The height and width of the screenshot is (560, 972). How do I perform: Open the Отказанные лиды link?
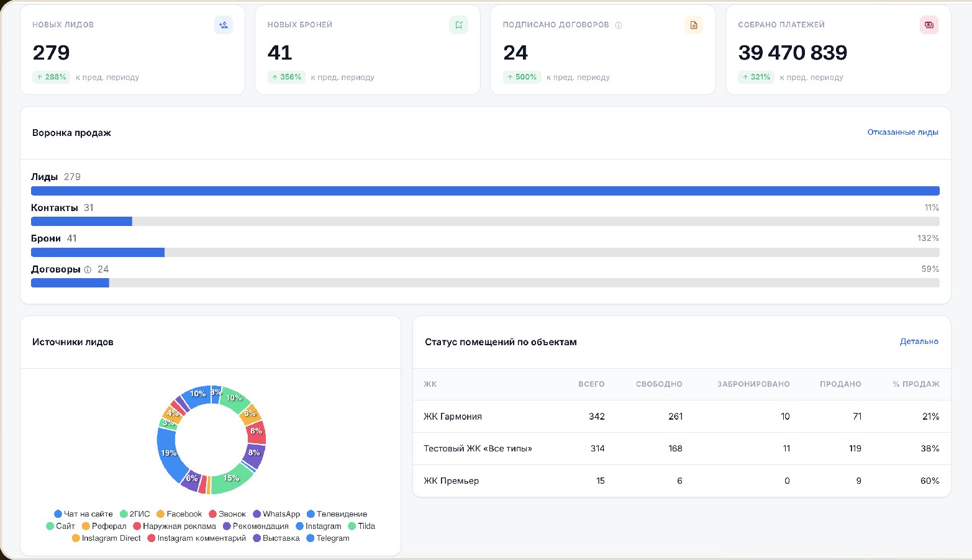[x=902, y=132]
